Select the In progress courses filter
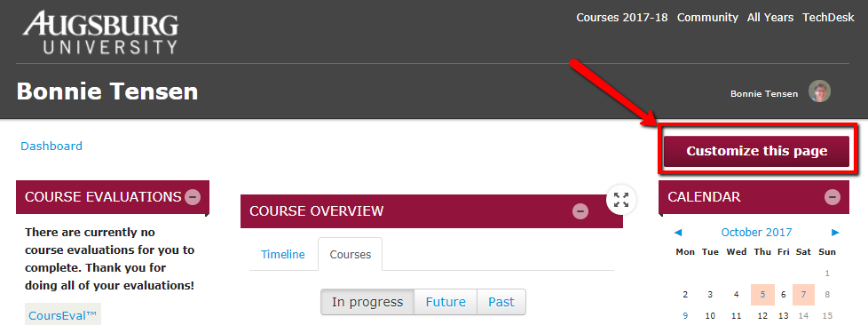868x325 pixels. tap(367, 302)
